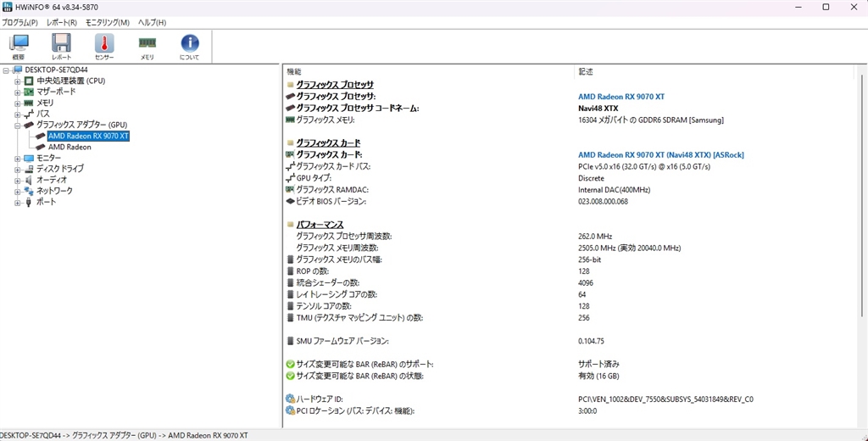
Task: Click the network icon beside ネットワーク
Action: [29, 191]
